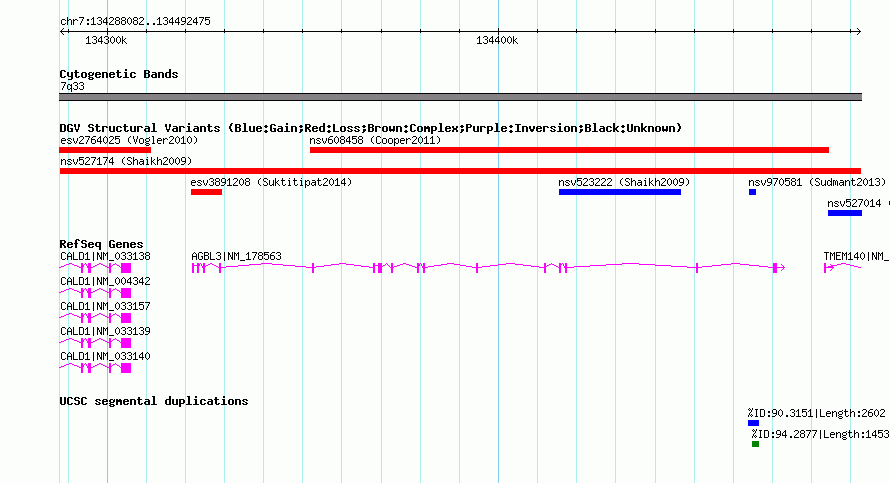
Task: Select the CALD1 NM_033138 gene glyph
Action: [x=95, y=268]
